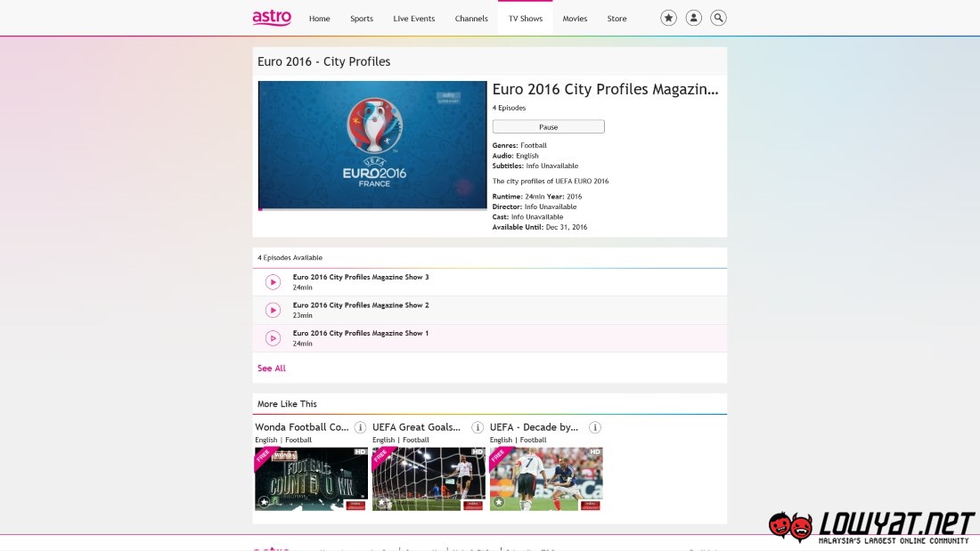The width and height of the screenshot is (980, 551).
Task: Open the Wonda Football Countdown thumbnail
Action: pyautogui.click(x=311, y=479)
